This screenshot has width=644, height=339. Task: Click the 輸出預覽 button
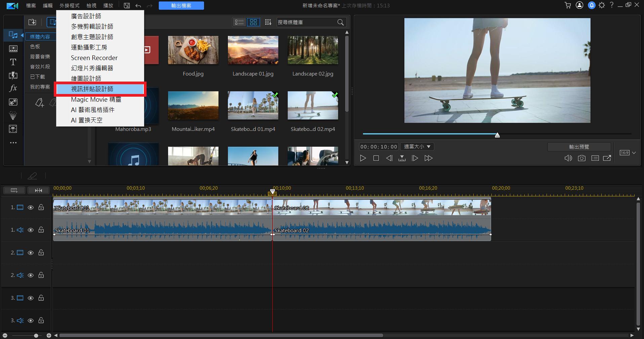click(x=579, y=147)
